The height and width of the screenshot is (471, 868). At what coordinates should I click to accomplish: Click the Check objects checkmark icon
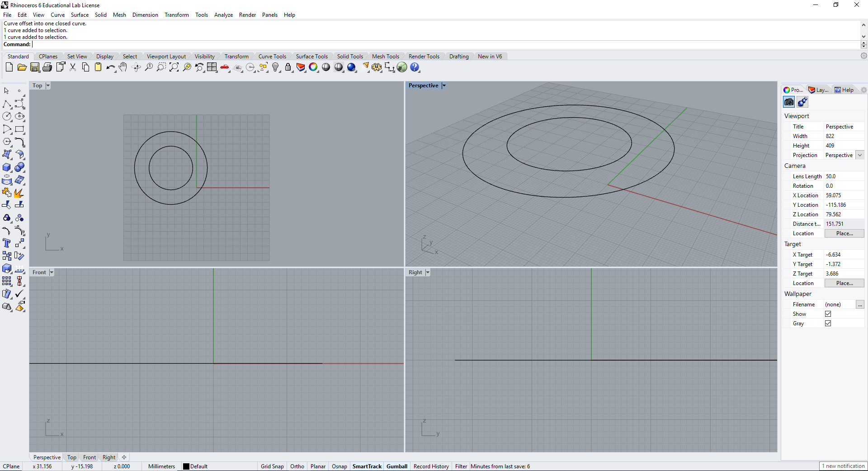point(19,294)
